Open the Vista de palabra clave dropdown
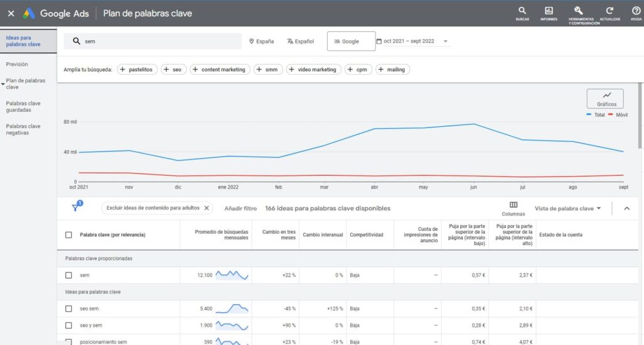Image resolution: width=644 pixels, height=345 pixels. (x=568, y=209)
